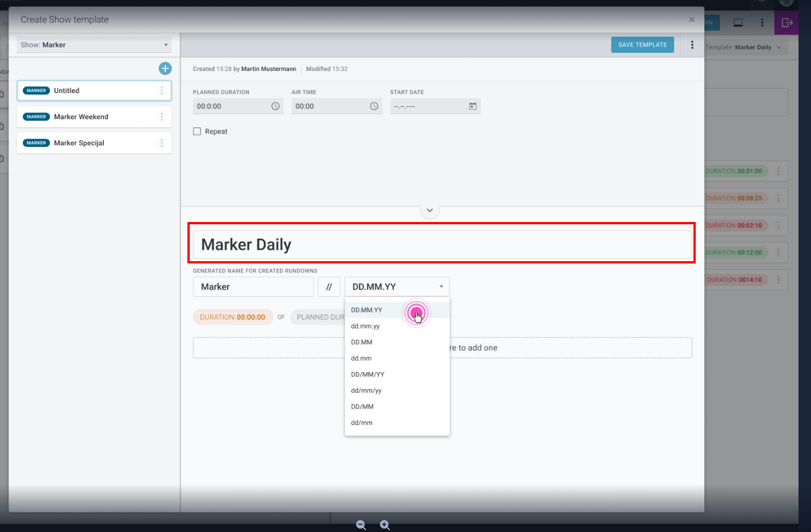
Task: Add a new show template with the plus icon
Action: click(x=165, y=68)
